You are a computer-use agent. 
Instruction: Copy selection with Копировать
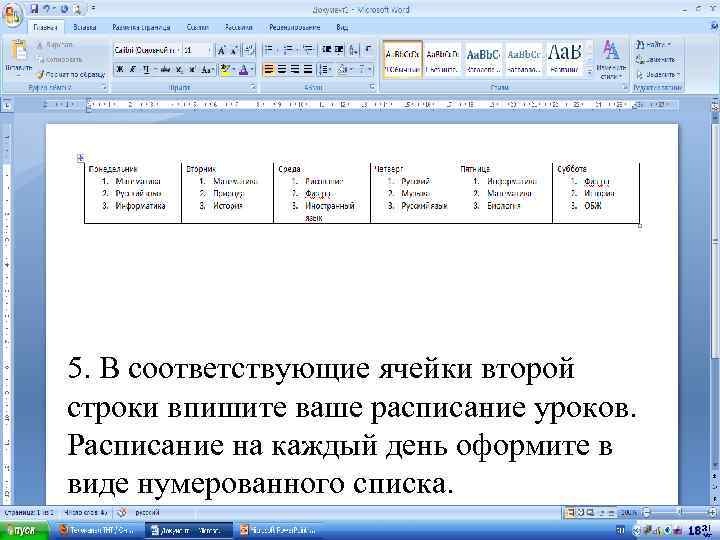coord(60,59)
